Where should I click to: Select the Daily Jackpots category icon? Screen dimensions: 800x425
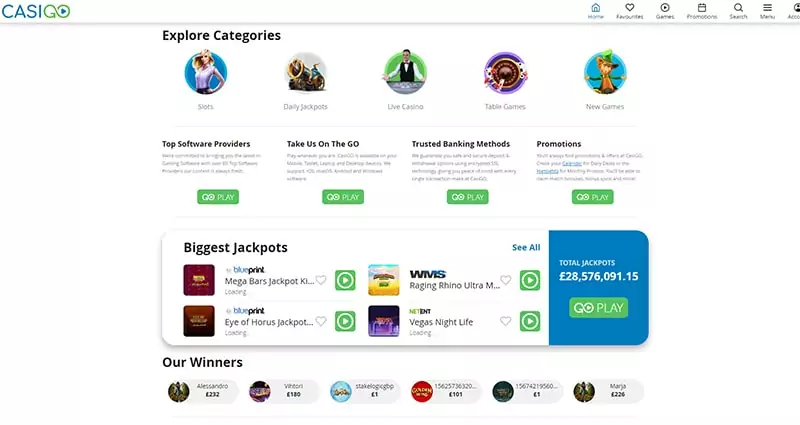point(306,72)
